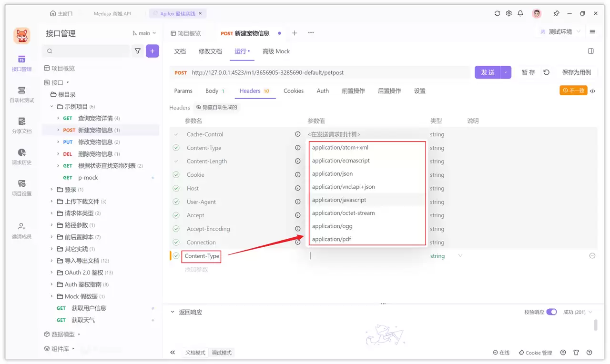Open the 接口管理 sidebar section
This screenshot has width=610, height=364.
21,63
